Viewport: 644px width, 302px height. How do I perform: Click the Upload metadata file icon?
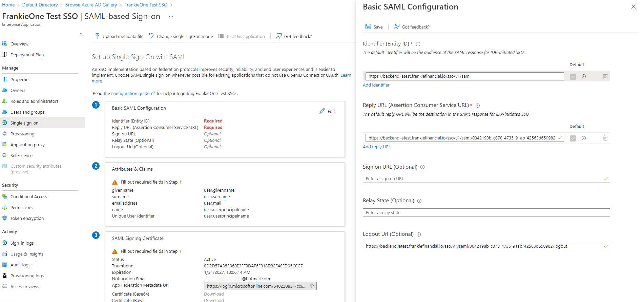[97, 36]
